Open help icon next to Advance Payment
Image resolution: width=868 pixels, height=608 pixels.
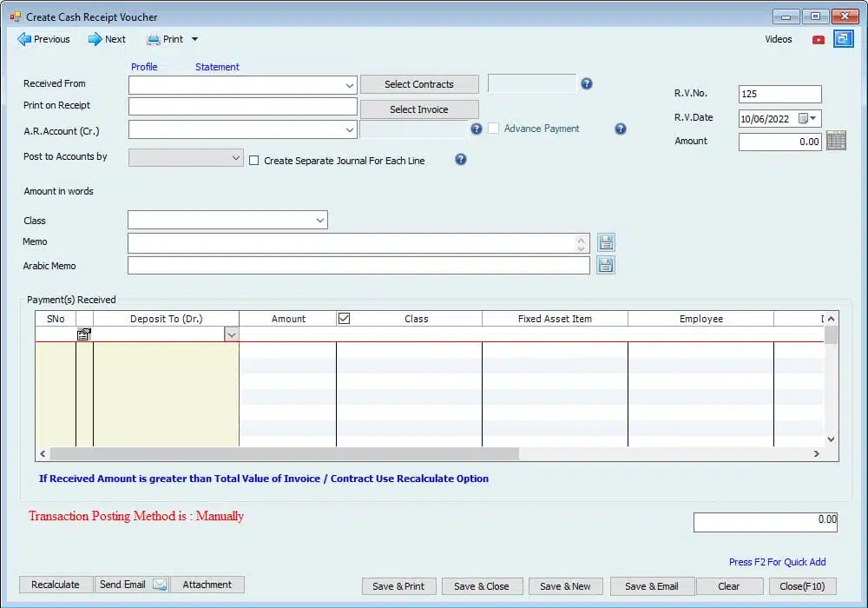click(x=621, y=129)
